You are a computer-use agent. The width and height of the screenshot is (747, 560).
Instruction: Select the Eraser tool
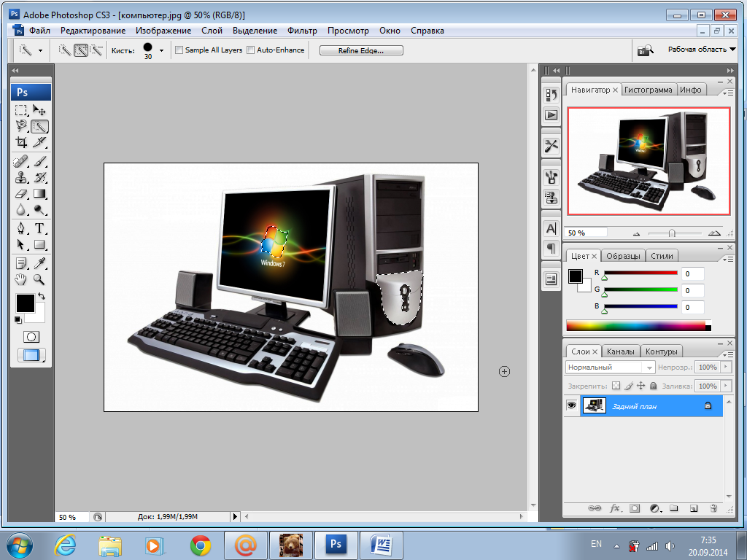(x=21, y=194)
